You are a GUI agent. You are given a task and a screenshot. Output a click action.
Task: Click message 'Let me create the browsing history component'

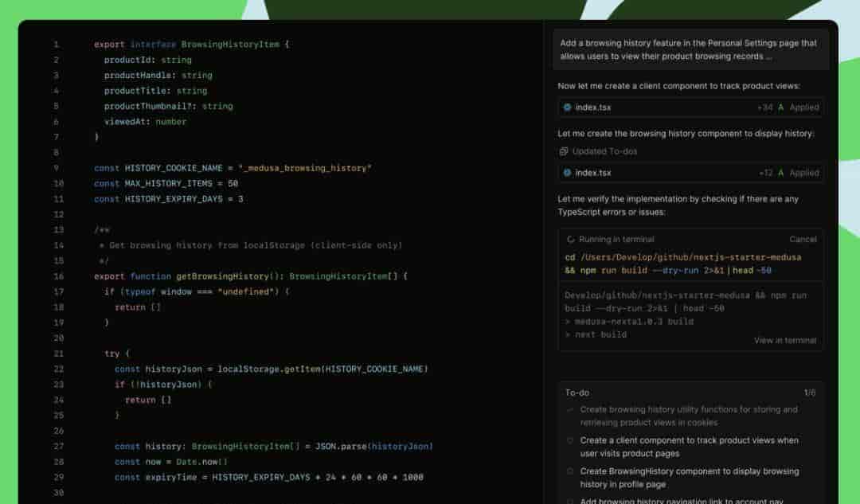tap(686, 133)
